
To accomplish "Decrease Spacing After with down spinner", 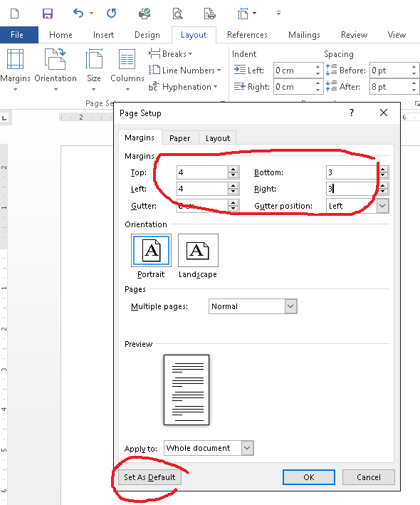I will tap(414, 90).
